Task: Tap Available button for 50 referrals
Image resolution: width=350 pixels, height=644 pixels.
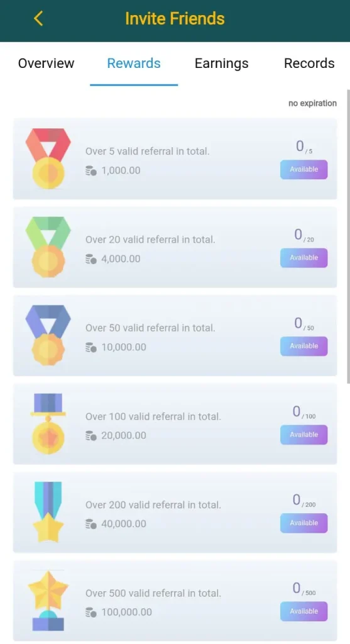Action: point(304,346)
